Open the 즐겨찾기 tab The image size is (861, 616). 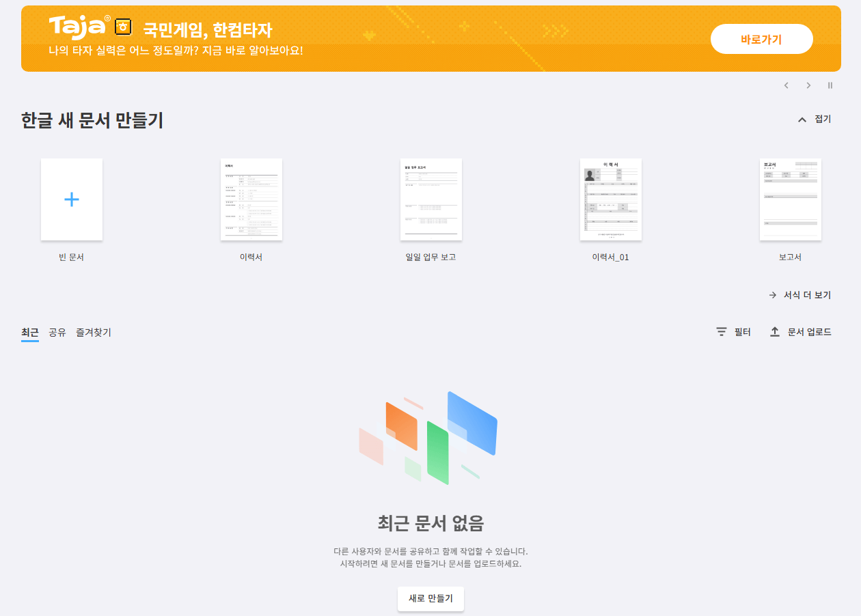pos(93,331)
